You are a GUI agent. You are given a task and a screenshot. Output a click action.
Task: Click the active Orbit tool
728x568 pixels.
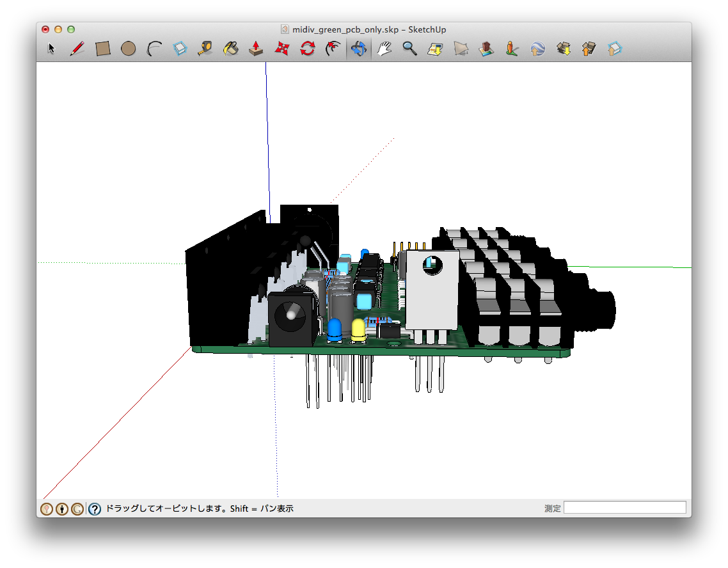358,49
